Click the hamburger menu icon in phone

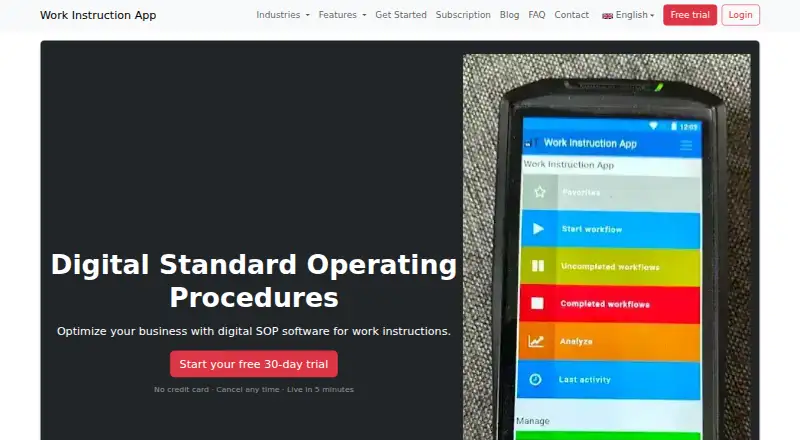point(686,145)
